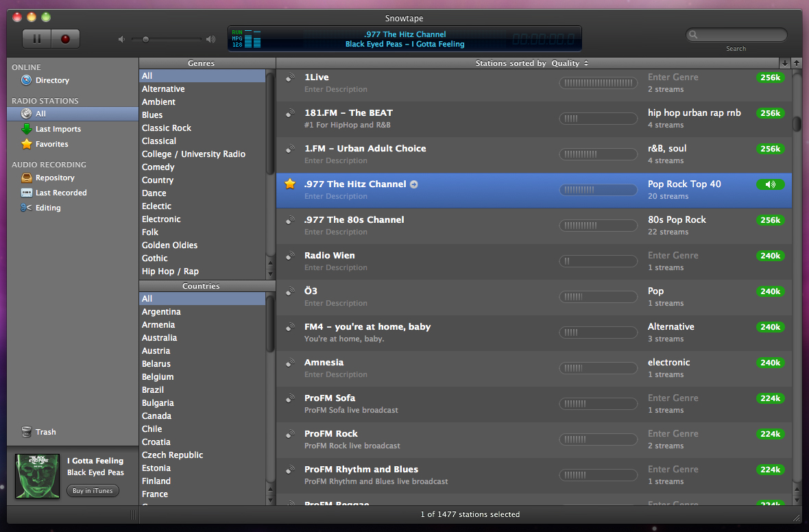Viewport: 809px width, 532px height.
Task: Click the low volume speaker icon
Action: (122, 39)
